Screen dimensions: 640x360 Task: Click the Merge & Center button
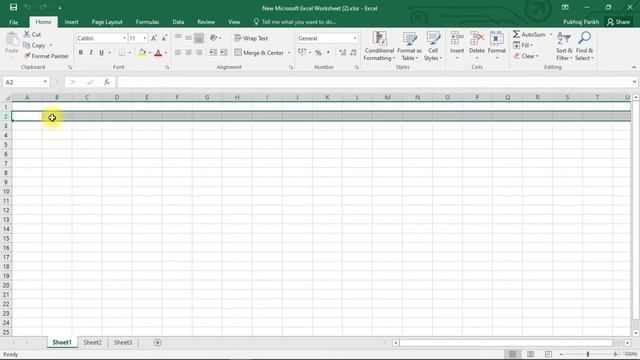pos(259,53)
